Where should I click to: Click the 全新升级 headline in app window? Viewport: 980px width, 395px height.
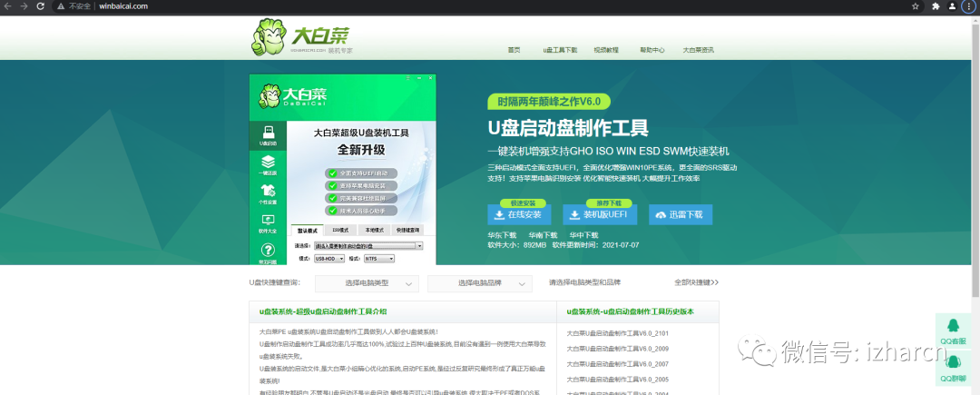360,151
